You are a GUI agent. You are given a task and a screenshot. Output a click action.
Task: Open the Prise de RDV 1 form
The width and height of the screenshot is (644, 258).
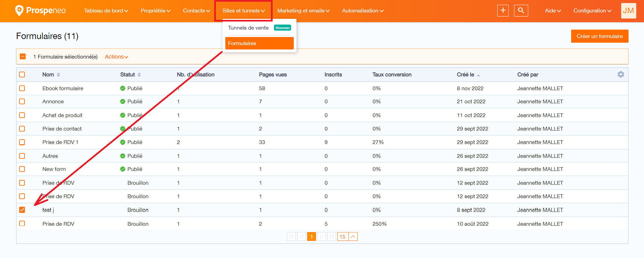coord(60,142)
